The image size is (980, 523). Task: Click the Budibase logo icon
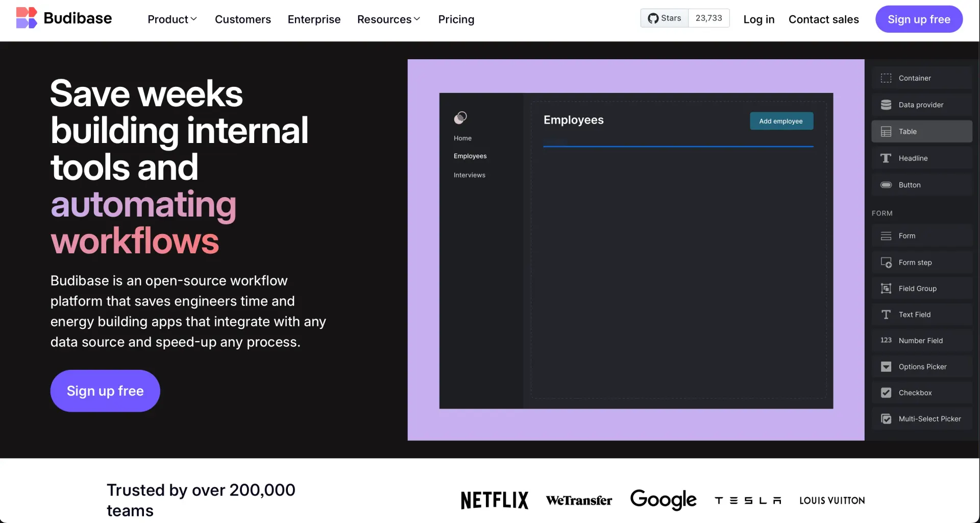(27, 18)
